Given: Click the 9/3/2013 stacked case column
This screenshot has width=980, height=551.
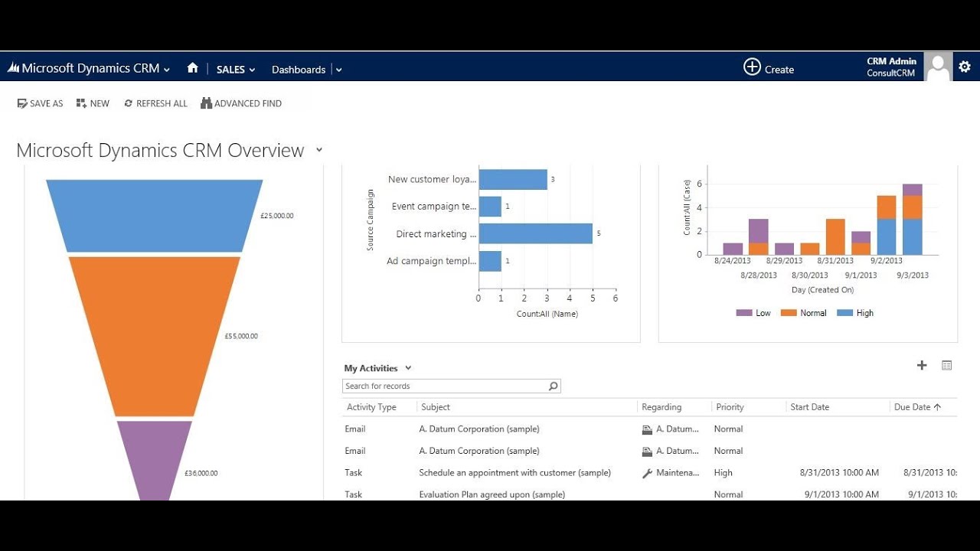Looking at the screenshot, I should click(912, 220).
